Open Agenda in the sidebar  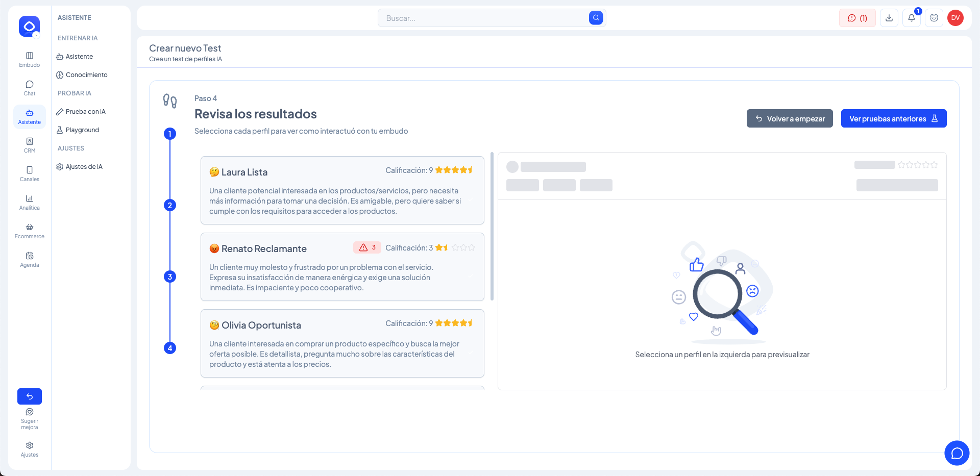30,259
